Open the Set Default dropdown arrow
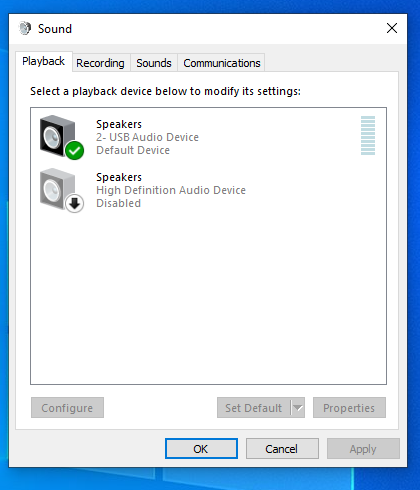This screenshot has height=490, width=420. [298, 407]
